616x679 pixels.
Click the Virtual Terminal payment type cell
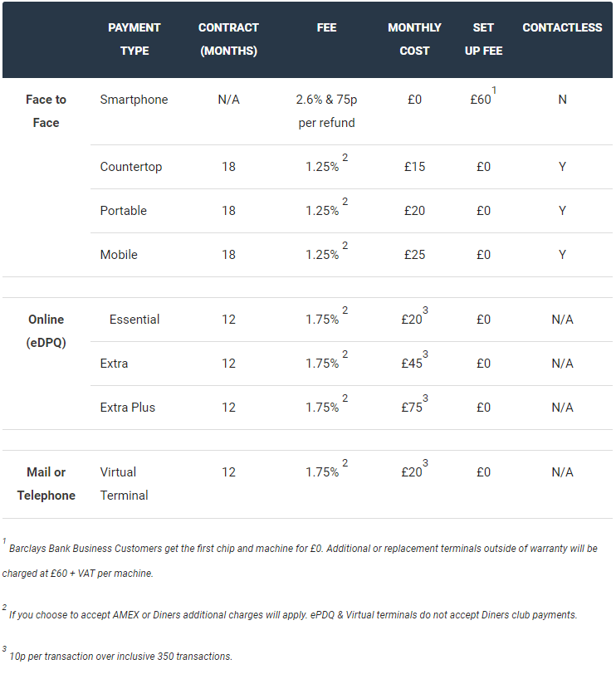click(x=125, y=483)
